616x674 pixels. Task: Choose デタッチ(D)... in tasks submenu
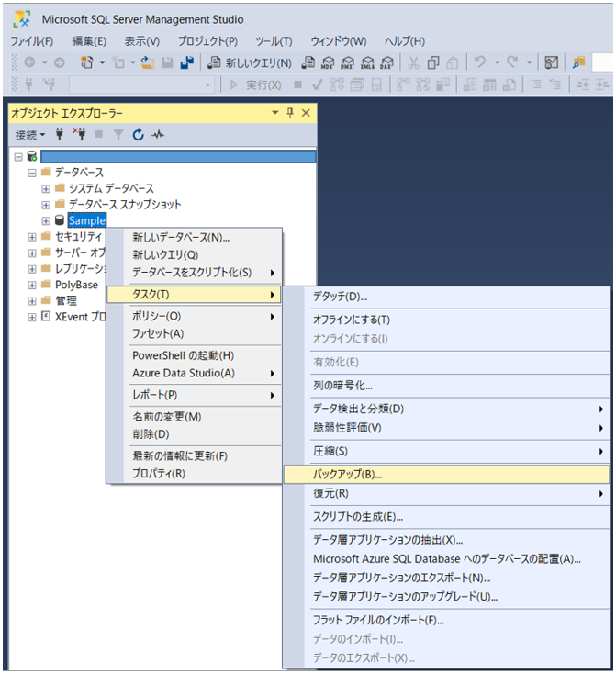pyautogui.click(x=447, y=297)
